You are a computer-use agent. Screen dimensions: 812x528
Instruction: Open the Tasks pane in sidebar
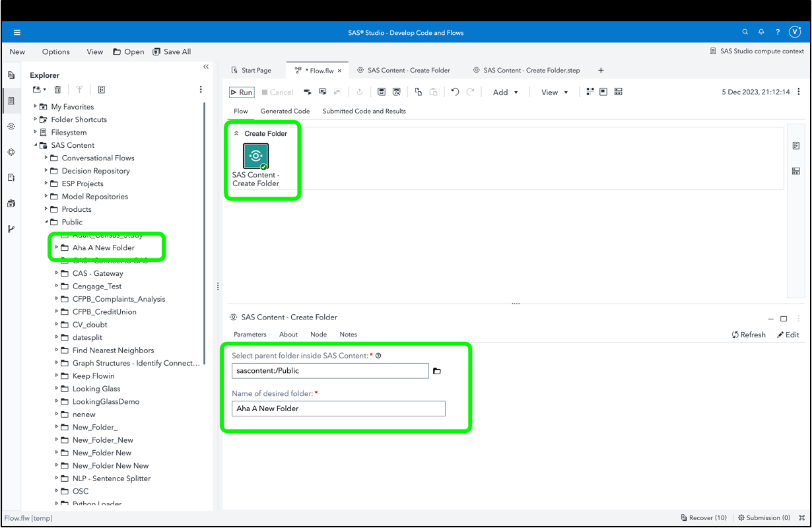click(11, 152)
